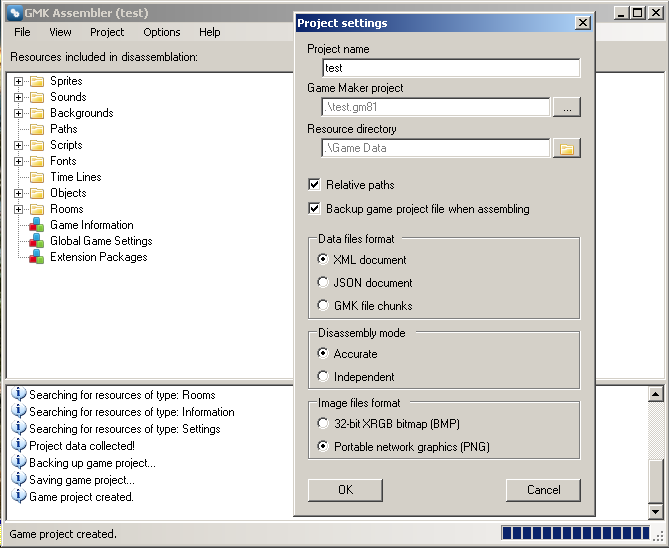669x548 pixels.
Task: Click the Time Lines folder icon
Action: pos(37,177)
